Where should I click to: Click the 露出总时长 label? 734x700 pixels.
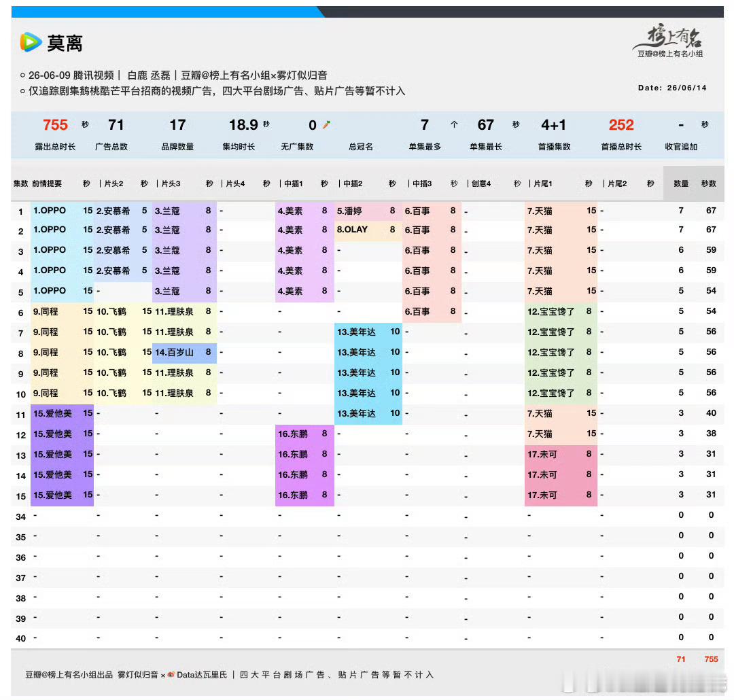(x=55, y=147)
